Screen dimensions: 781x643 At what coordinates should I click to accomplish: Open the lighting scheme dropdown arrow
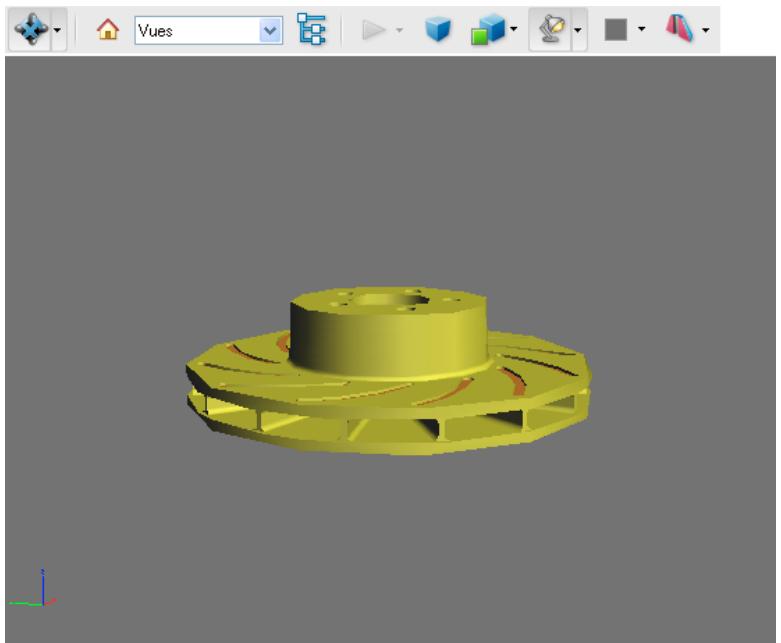click(x=578, y=30)
